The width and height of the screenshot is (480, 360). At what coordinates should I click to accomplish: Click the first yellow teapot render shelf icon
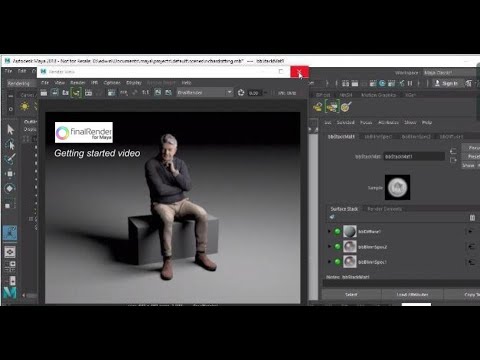318,107
